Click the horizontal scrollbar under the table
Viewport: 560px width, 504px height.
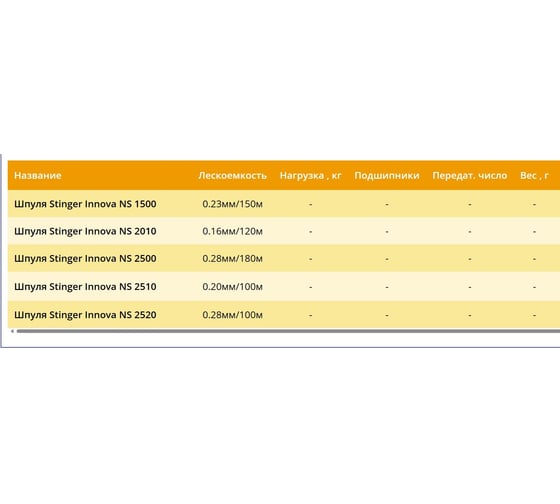tap(288, 331)
